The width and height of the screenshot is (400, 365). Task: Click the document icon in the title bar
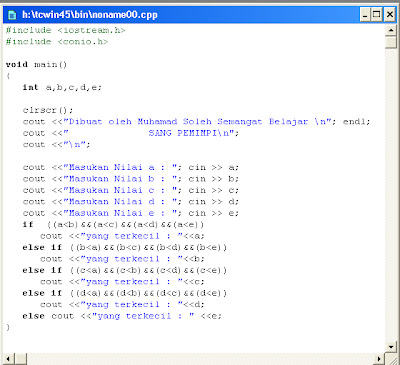coord(12,15)
